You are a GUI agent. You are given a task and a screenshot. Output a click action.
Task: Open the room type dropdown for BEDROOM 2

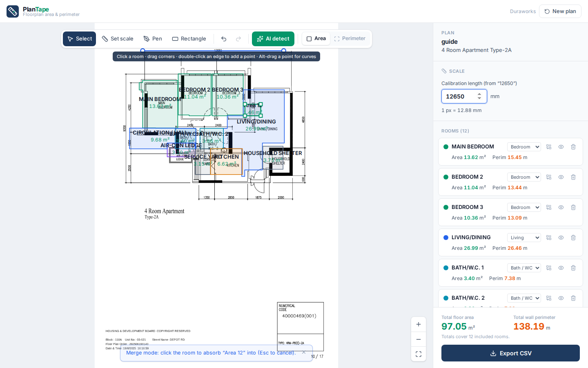point(524,177)
